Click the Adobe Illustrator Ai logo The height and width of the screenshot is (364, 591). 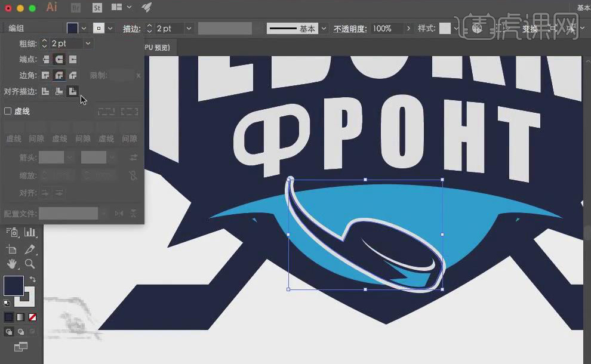51,7
